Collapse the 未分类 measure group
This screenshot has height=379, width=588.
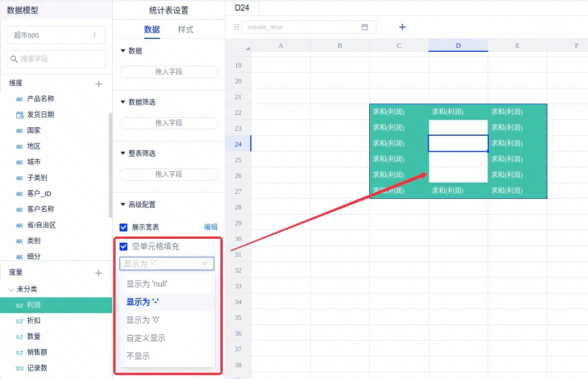(11, 289)
